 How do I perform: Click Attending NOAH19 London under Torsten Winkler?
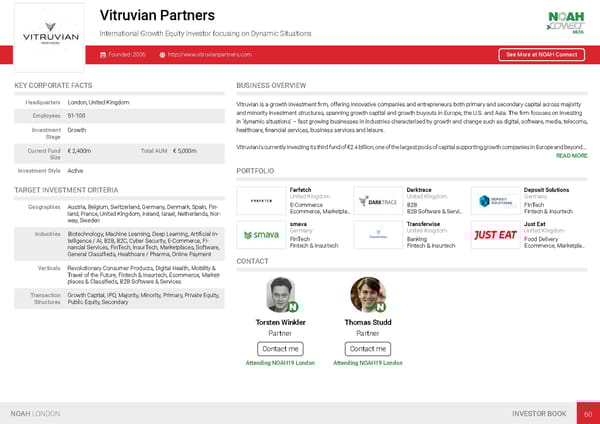[280, 363]
